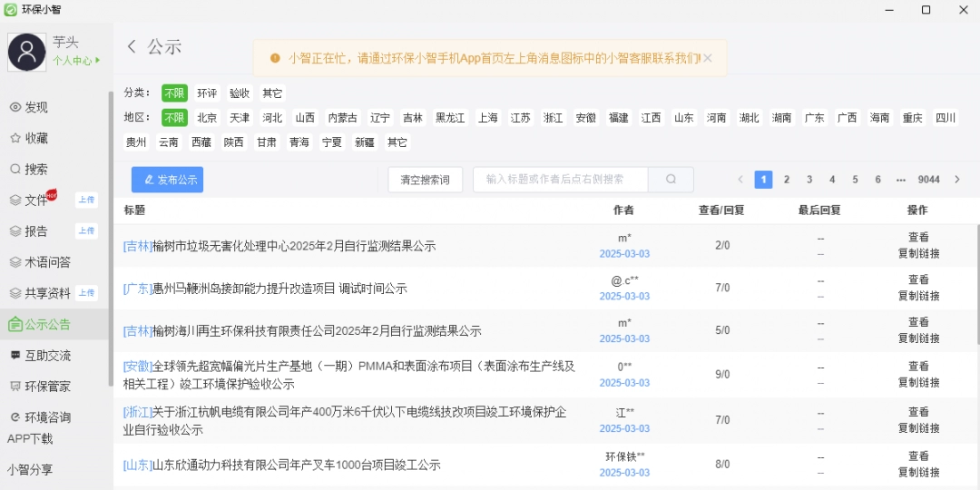Click the 清空搜索词 button
Image resolution: width=980 pixels, height=490 pixels.
[425, 180]
